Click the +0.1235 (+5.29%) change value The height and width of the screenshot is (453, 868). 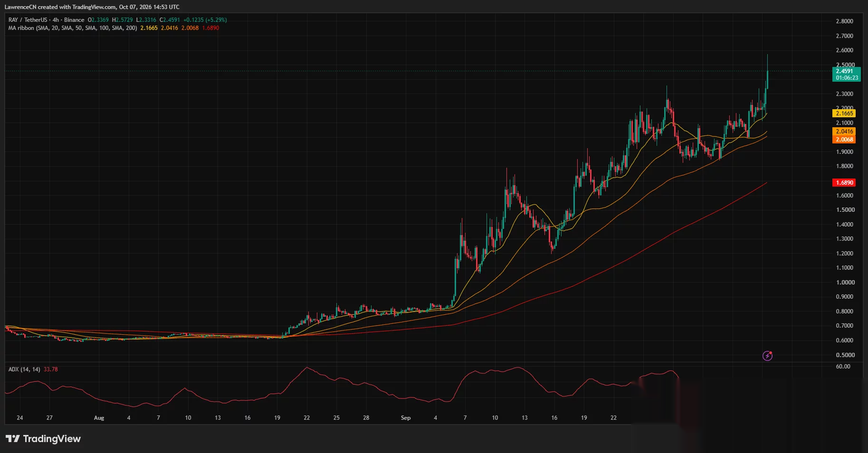click(x=205, y=20)
